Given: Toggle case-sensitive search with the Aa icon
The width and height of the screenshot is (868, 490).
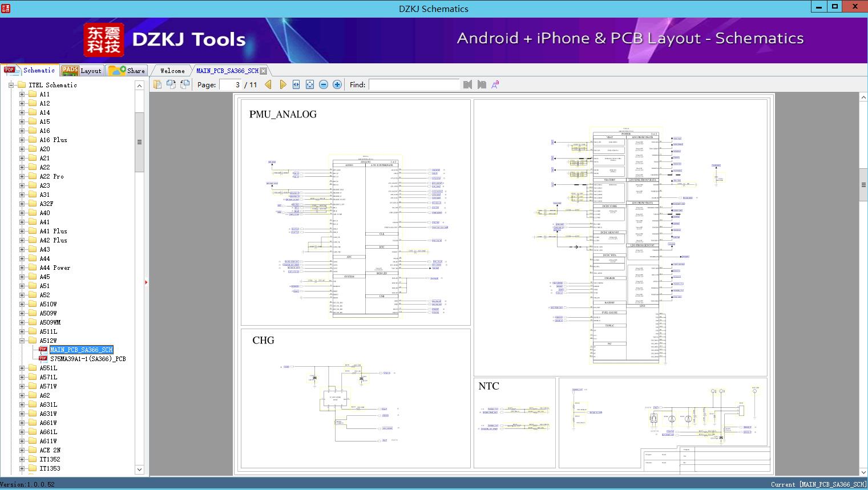Looking at the screenshot, I should click(x=495, y=84).
